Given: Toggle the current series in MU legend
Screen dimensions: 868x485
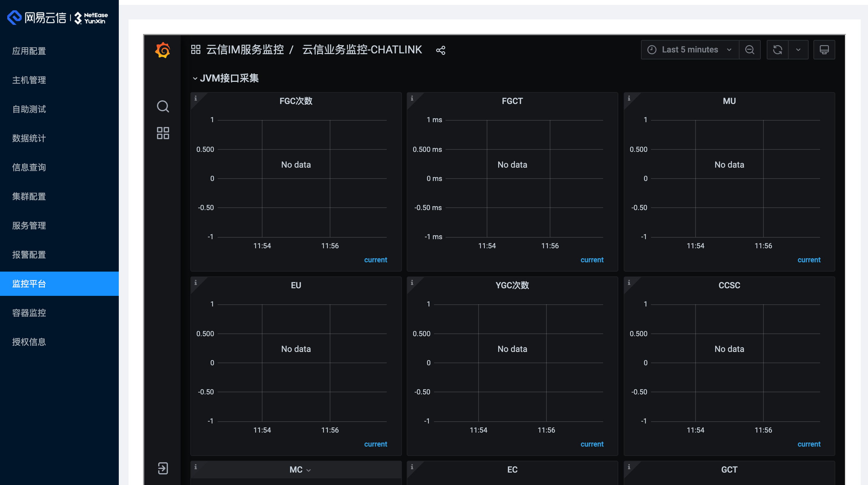Looking at the screenshot, I should 809,259.
